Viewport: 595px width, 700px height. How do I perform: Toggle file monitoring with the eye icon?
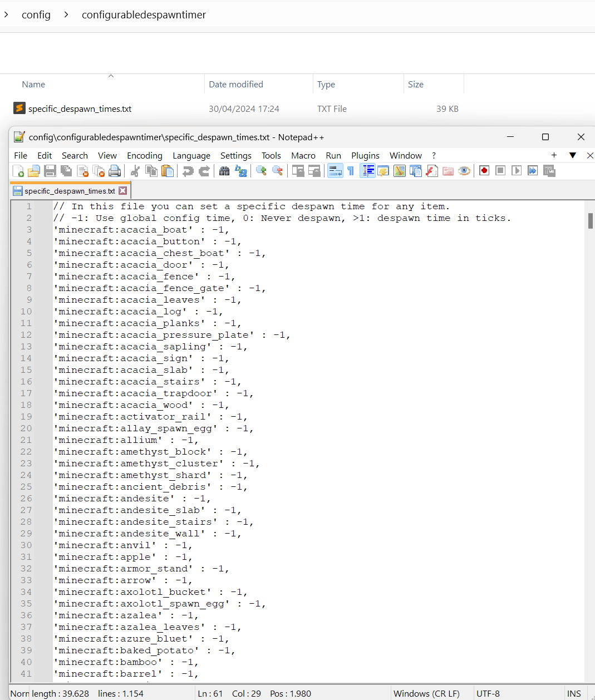[464, 171]
